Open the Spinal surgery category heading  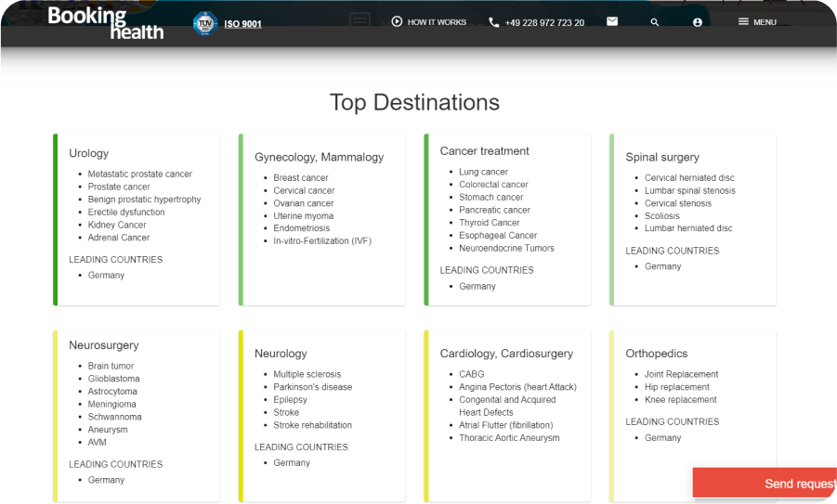click(662, 157)
